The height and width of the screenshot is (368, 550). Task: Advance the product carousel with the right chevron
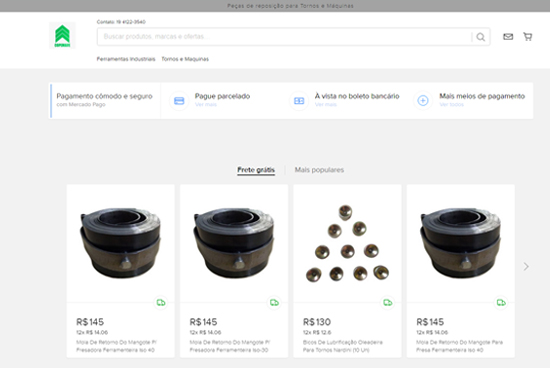(526, 267)
